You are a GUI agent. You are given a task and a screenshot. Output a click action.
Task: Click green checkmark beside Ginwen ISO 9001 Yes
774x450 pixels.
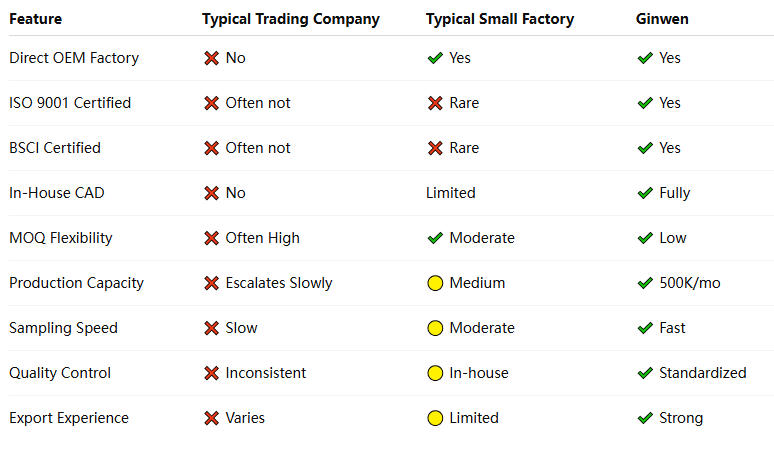645,103
